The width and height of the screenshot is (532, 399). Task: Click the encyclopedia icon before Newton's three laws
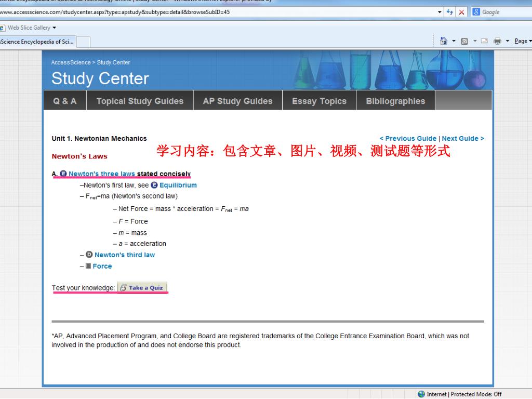63,174
